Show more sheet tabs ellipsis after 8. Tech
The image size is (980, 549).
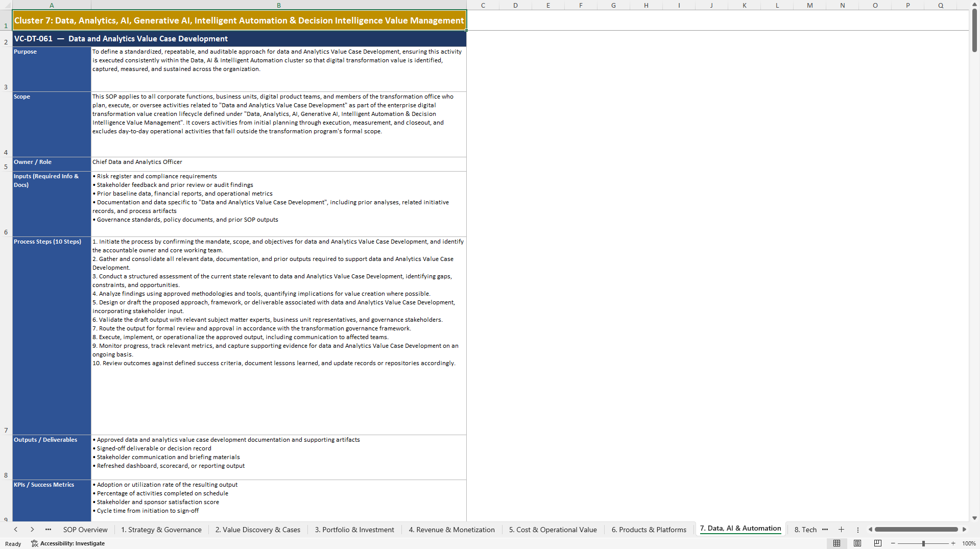pyautogui.click(x=825, y=530)
